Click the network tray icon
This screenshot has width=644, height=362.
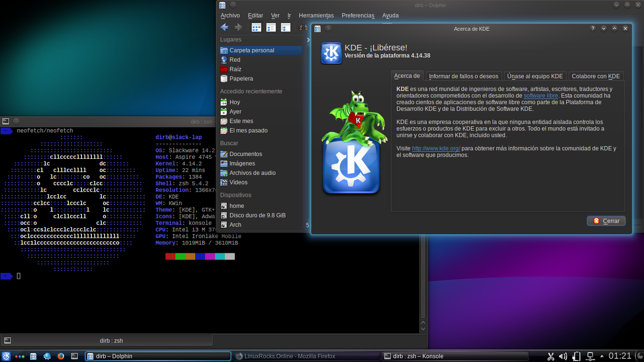(591, 356)
